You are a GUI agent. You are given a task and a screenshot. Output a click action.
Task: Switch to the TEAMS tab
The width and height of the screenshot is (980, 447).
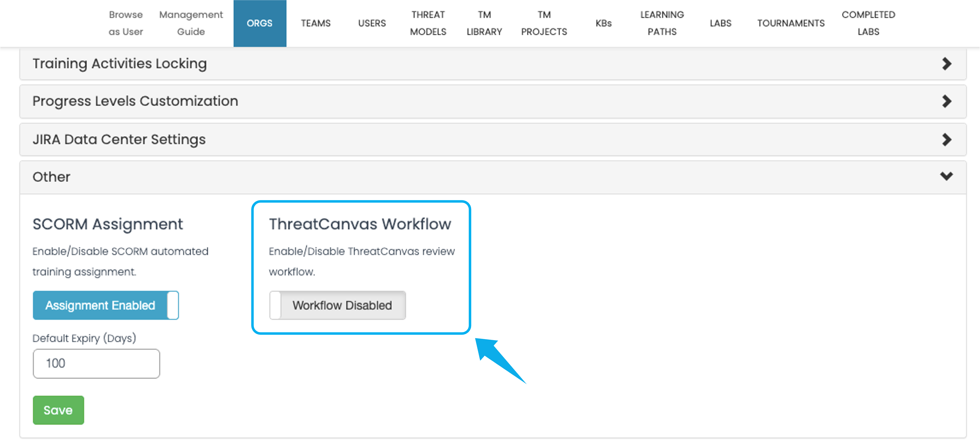315,23
